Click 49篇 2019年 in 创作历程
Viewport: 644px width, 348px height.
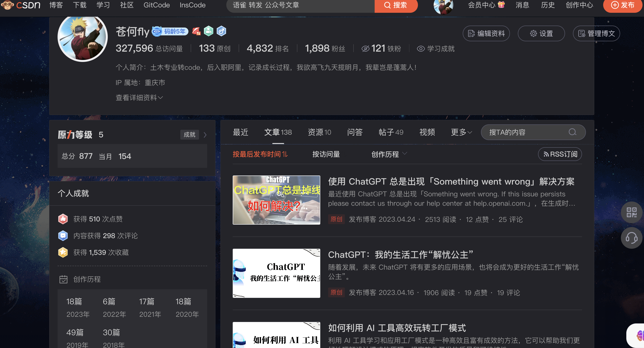click(77, 338)
